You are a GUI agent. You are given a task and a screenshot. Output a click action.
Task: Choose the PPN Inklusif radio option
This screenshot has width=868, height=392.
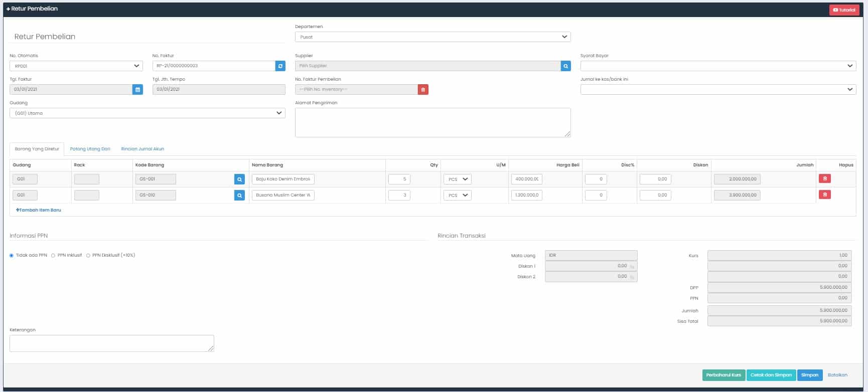click(x=53, y=256)
